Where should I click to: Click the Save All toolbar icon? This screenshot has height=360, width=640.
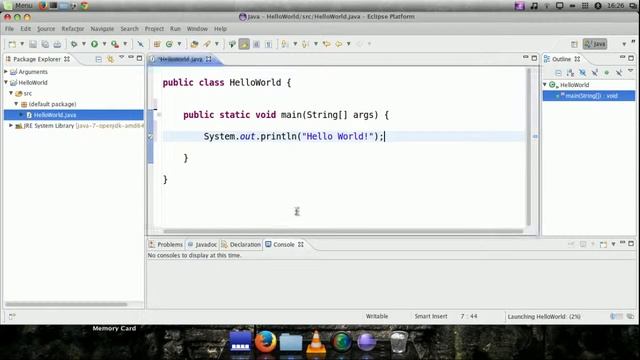click(x=45, y=44)
